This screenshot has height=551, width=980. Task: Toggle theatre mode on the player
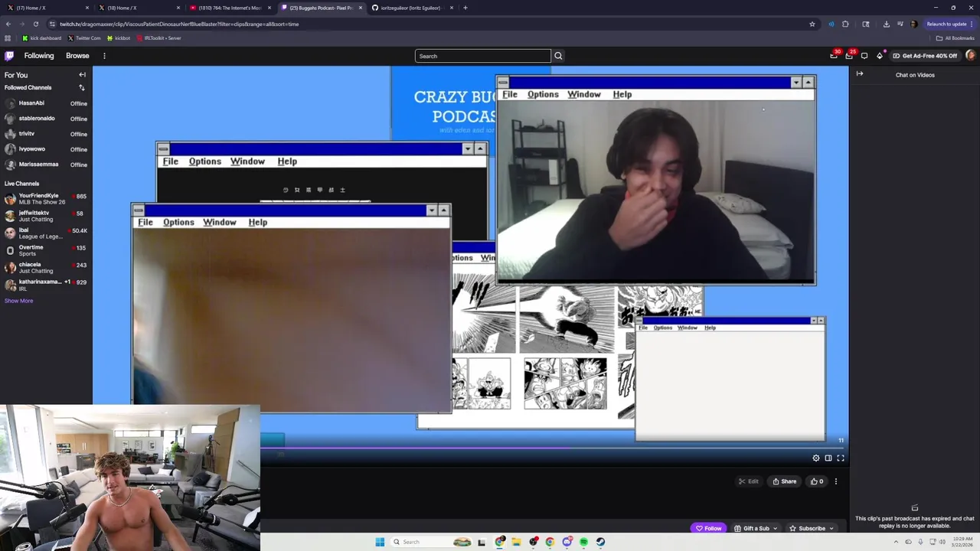tap(828, 458)
